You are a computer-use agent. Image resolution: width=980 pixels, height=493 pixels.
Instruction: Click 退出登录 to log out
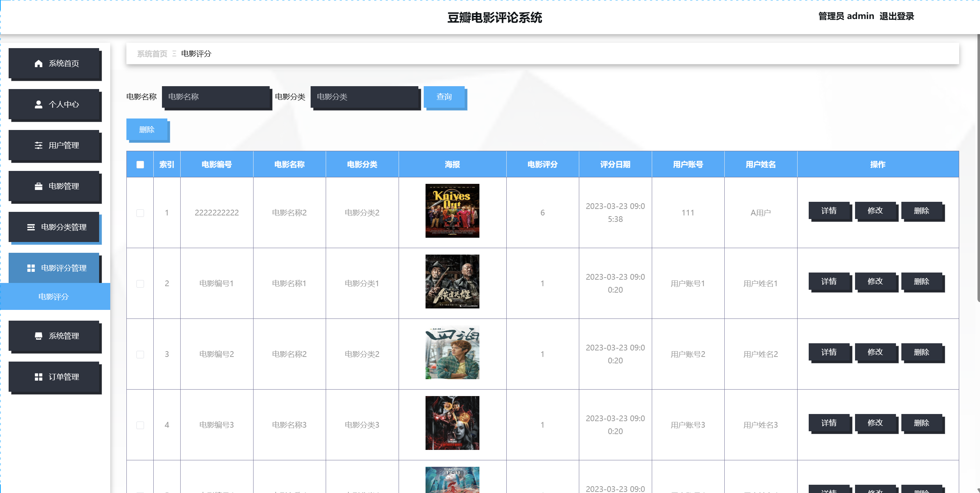point(896,17)
